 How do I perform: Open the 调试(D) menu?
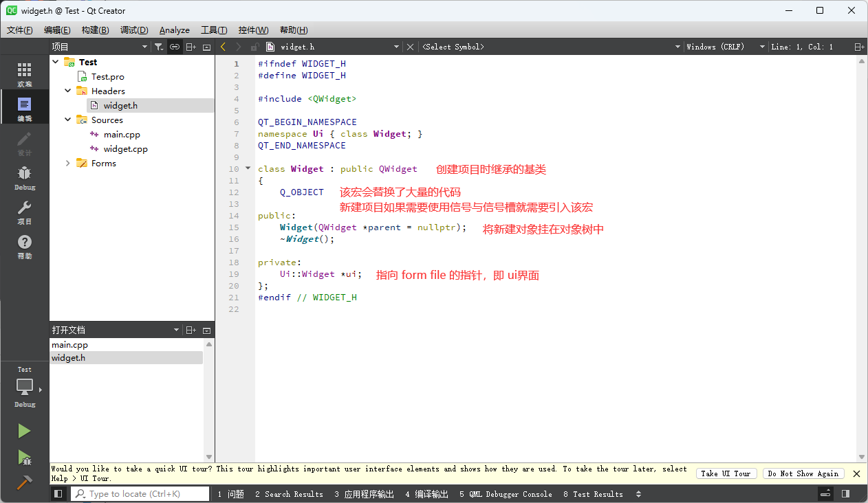tap(134, 30)
